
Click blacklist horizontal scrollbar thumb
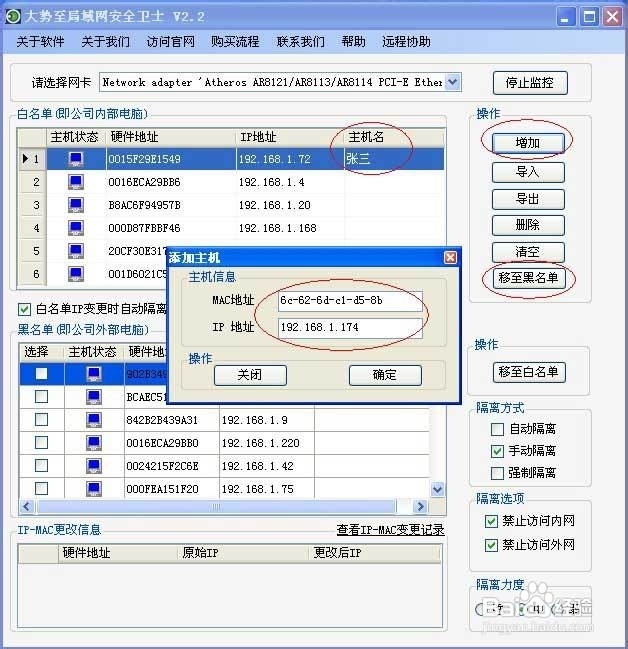click(216, 506)
